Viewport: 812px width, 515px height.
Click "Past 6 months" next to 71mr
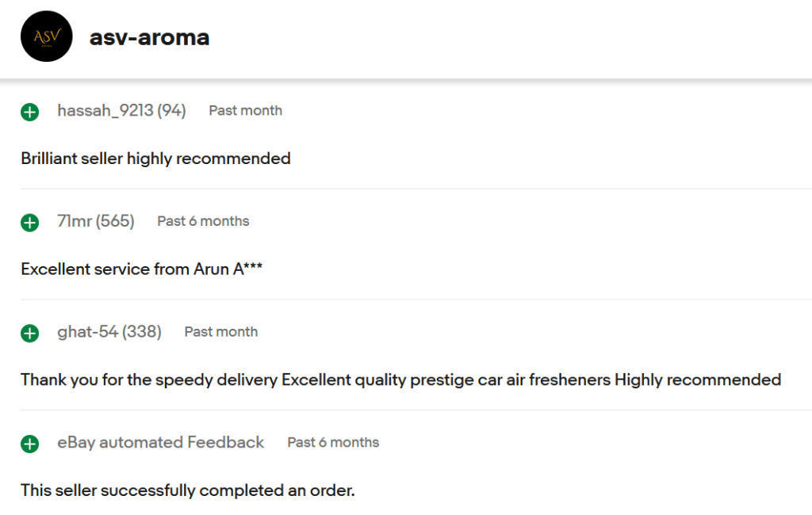(x=203, y=222)
